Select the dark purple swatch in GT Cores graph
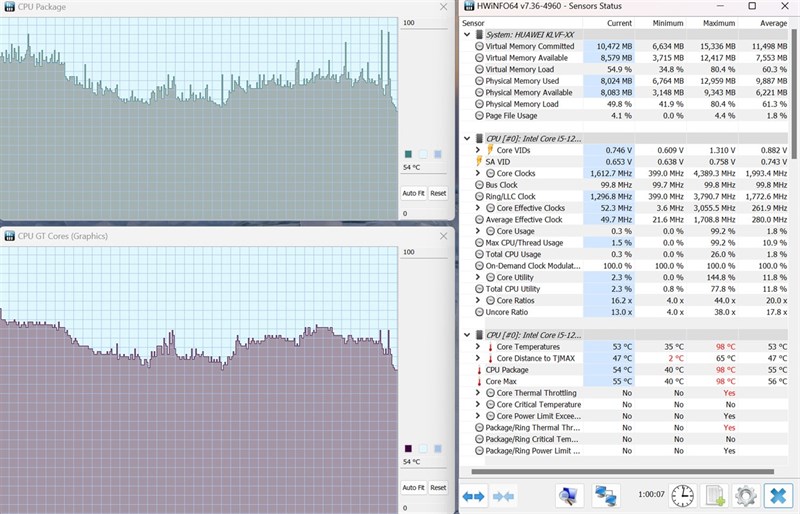 tap(408, 448)
